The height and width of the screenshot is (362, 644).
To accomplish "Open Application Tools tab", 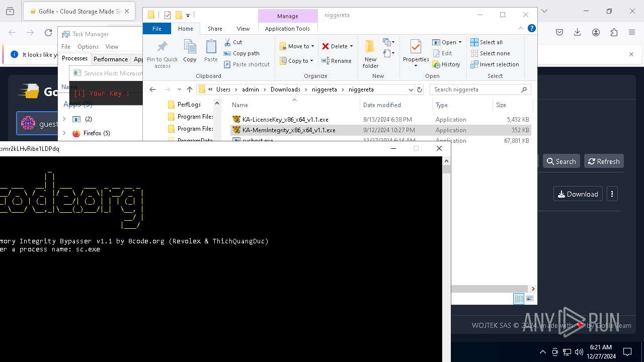I will (287, 29).
